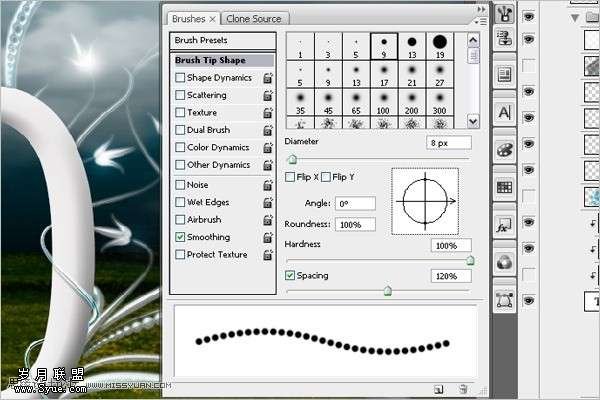
Task: Select the hard round 9 brush preset
Action: pyautogui.click(x=384, y=46)
